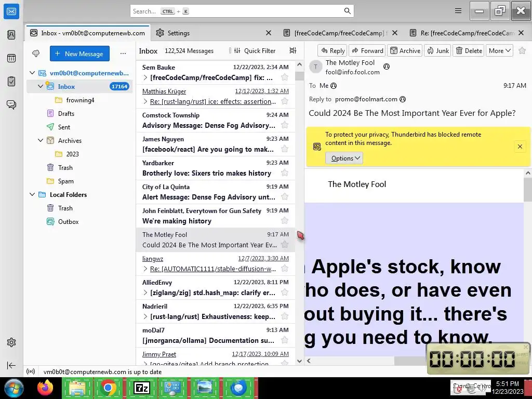Open the More actions dropdown
This screenshot has width=532, height=399.
pos(499,50)
